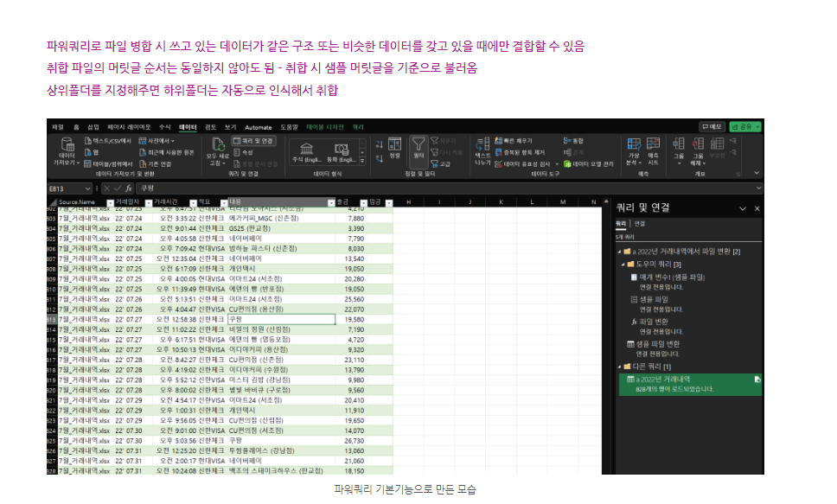This screenshot has width=837, height=504.
Task: Open the 파일 (File) menu tab
Action: [58, 127]
